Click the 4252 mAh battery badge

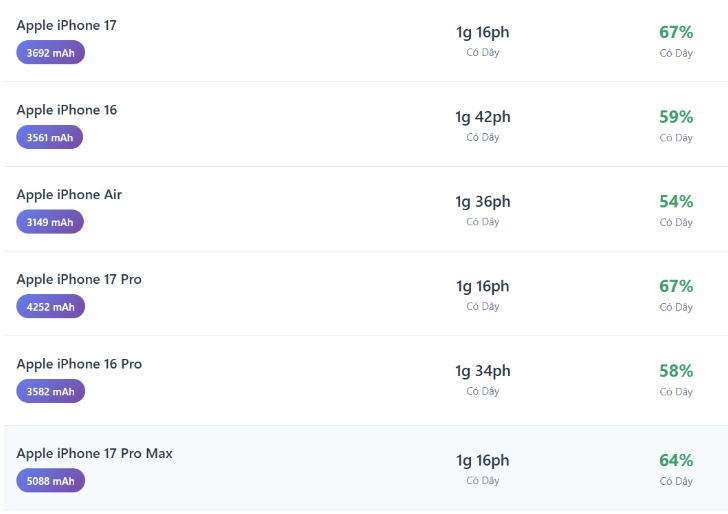click(50, 307)
